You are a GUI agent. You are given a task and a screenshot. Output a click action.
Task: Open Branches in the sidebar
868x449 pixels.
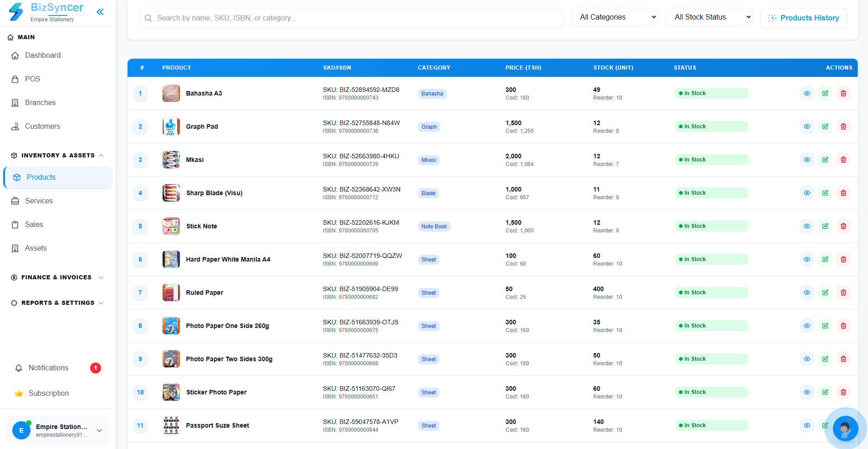[x=58, y=103]
